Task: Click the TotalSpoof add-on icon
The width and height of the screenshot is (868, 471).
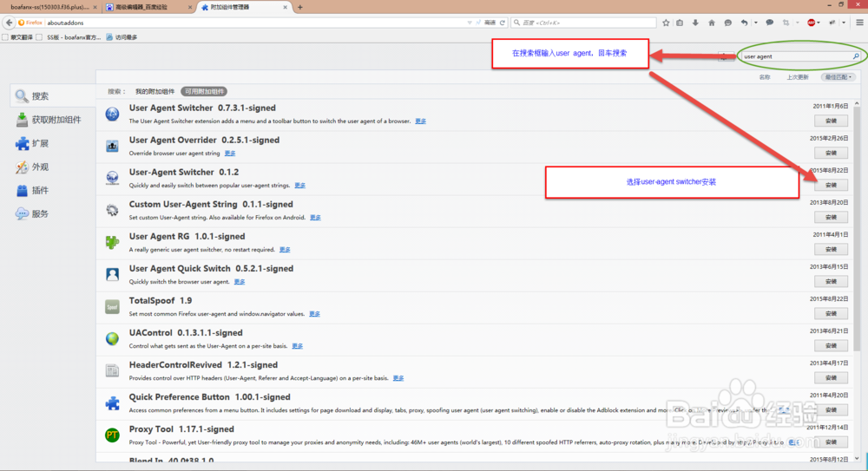Action: 112,306
